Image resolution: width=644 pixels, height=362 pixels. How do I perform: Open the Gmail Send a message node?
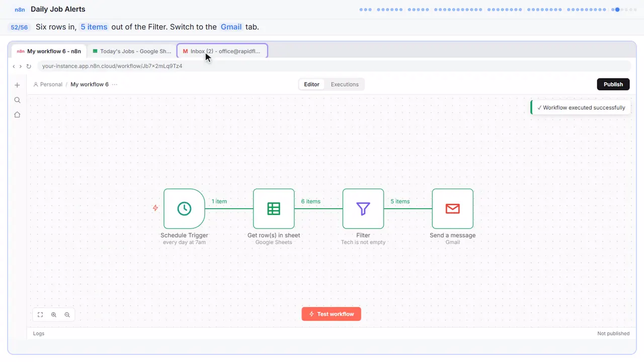point(453,209)
